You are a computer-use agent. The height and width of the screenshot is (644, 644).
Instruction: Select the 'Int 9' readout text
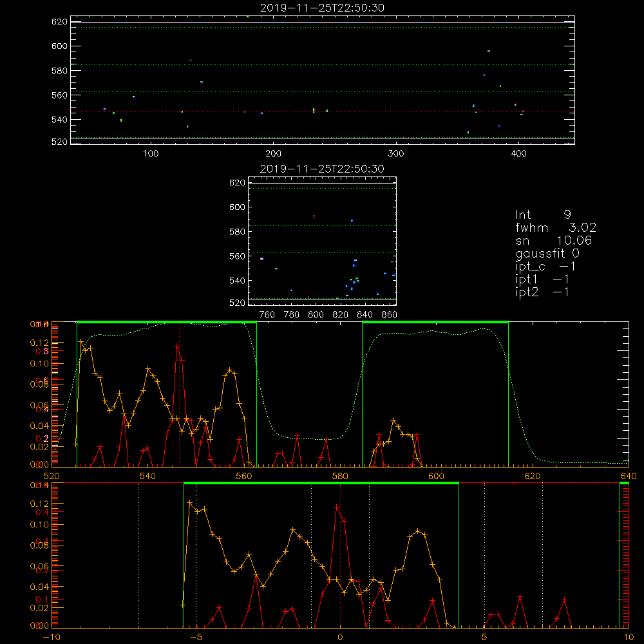click(x=543, y=215)
